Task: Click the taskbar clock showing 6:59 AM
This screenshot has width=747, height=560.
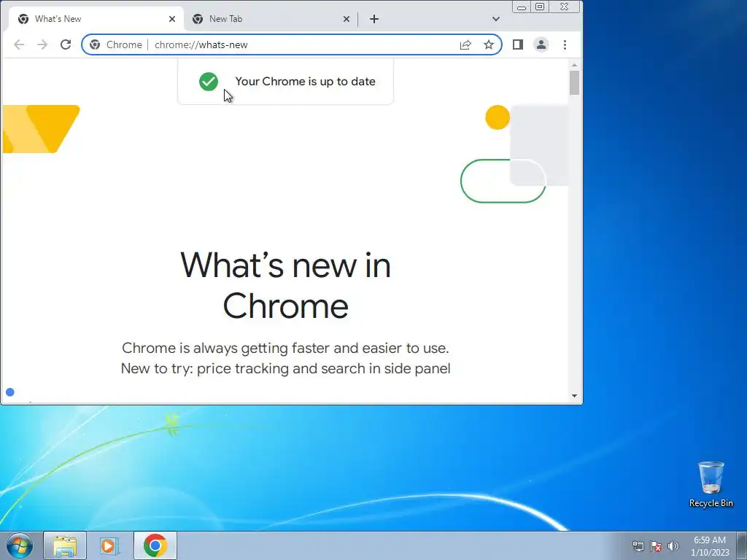Action: pos(710,546)
